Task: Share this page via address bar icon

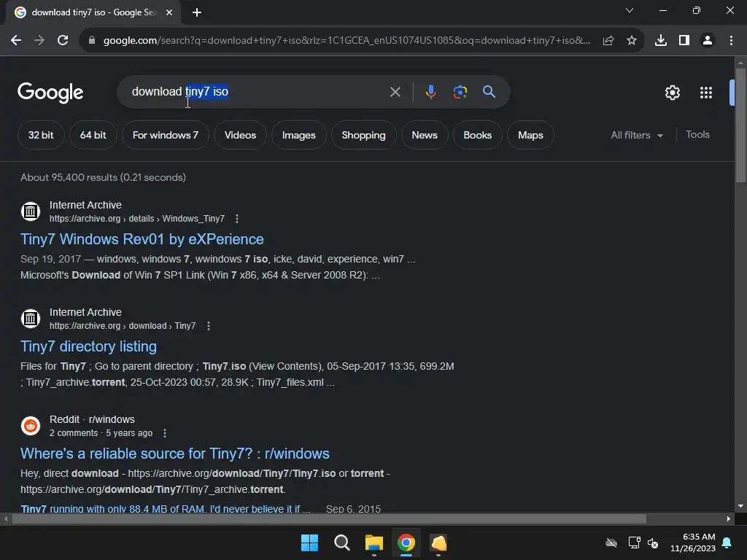Action: coord(608,41)
